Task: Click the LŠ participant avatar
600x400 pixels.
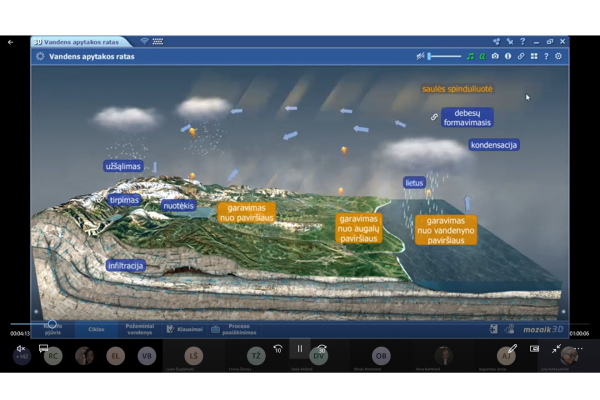Action: 194,356
